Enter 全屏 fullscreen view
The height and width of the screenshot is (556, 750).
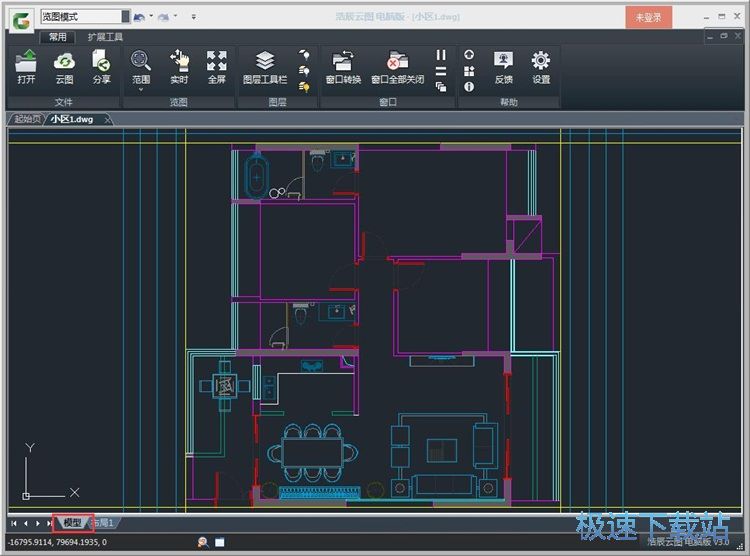pyautogui.click(x=216, y=62)
